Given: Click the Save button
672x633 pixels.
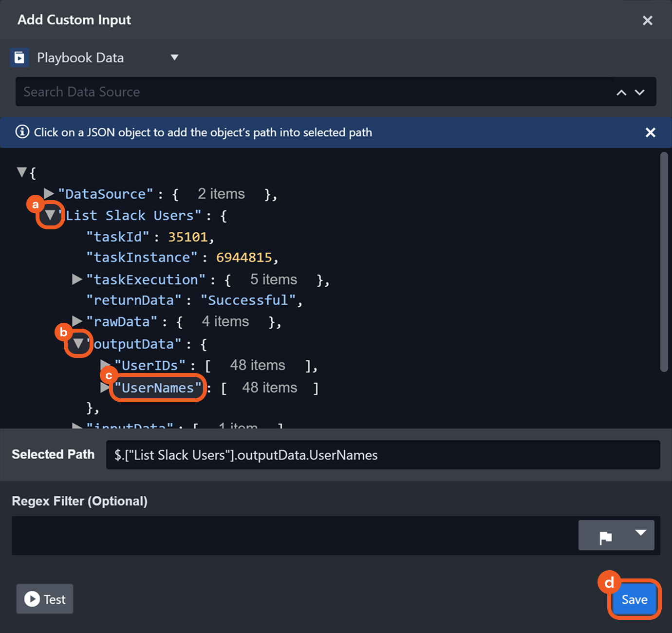Looking at the screenshot, I should pyautogui.click(x=634, y=599).
